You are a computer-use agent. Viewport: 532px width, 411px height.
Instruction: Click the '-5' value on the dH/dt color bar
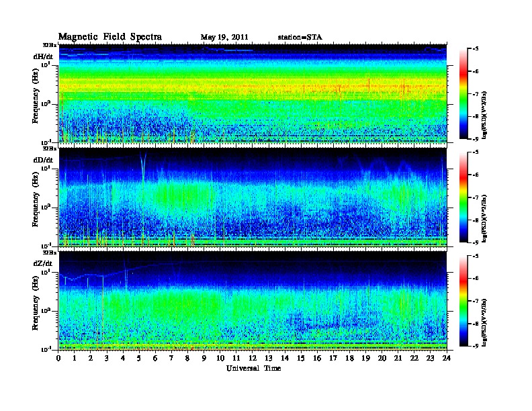(x=476, y=48)
